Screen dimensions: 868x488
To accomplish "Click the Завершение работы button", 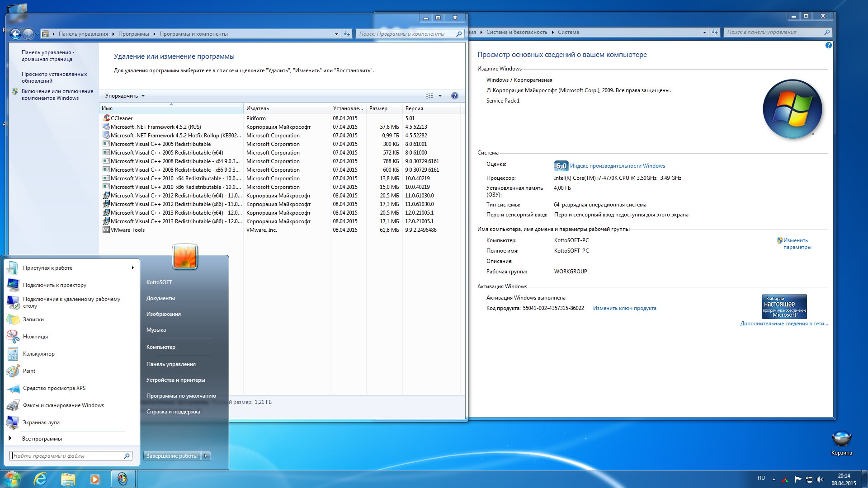I will [172, 456].
